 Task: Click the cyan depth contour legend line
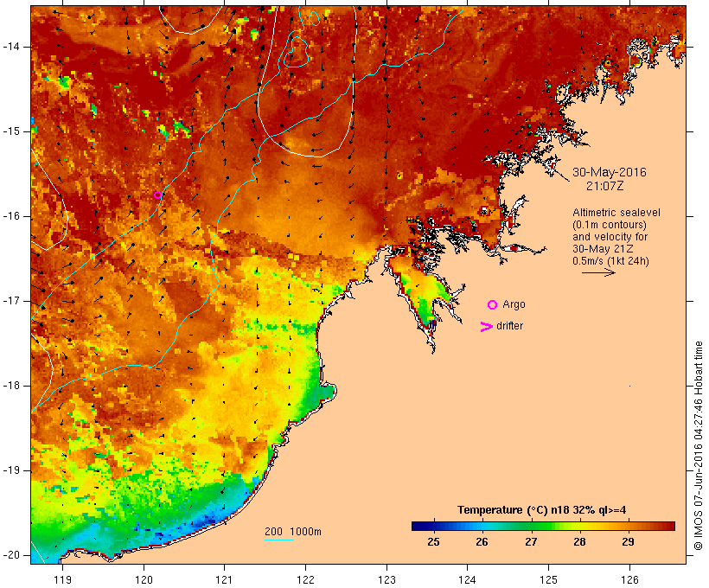pos(279,540)
